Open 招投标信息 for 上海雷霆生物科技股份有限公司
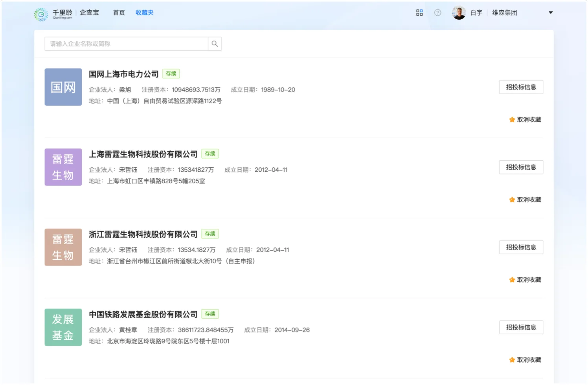The image size is (588, 385). click(521, 167)
